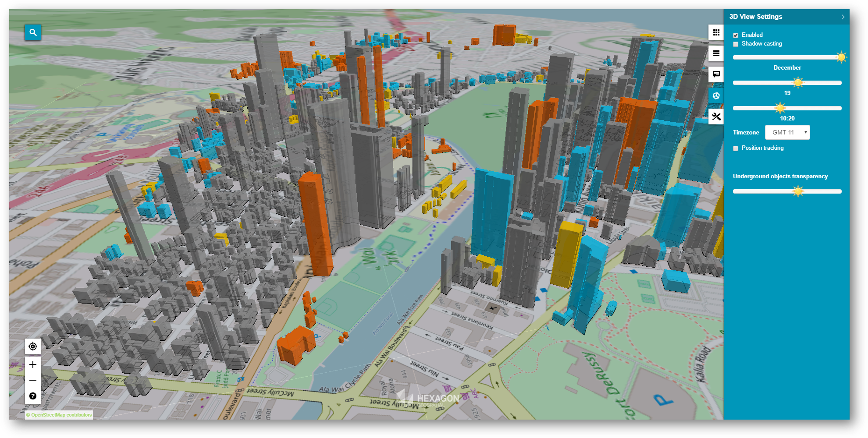Click the underground transparency slider handle

coord(798,191)
